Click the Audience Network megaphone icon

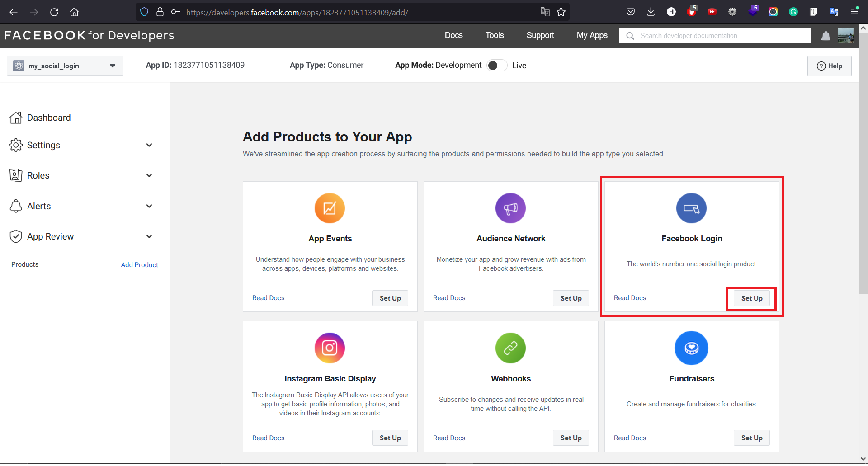point(510,208)
